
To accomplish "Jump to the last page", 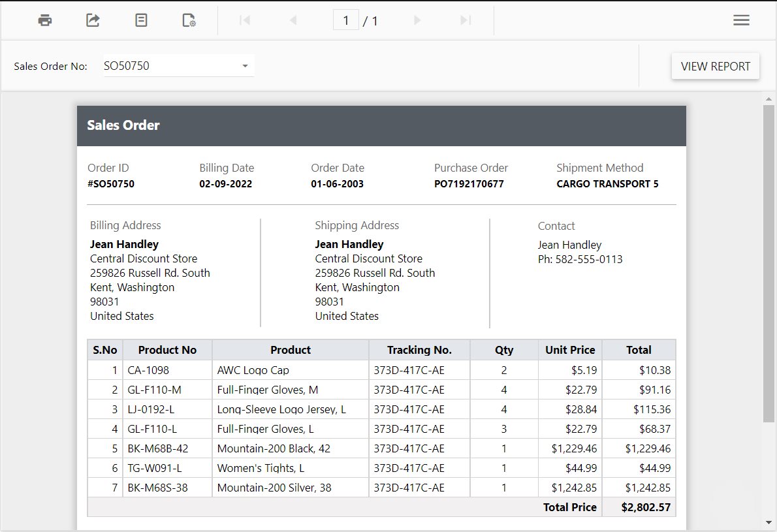I will [466, 20].
